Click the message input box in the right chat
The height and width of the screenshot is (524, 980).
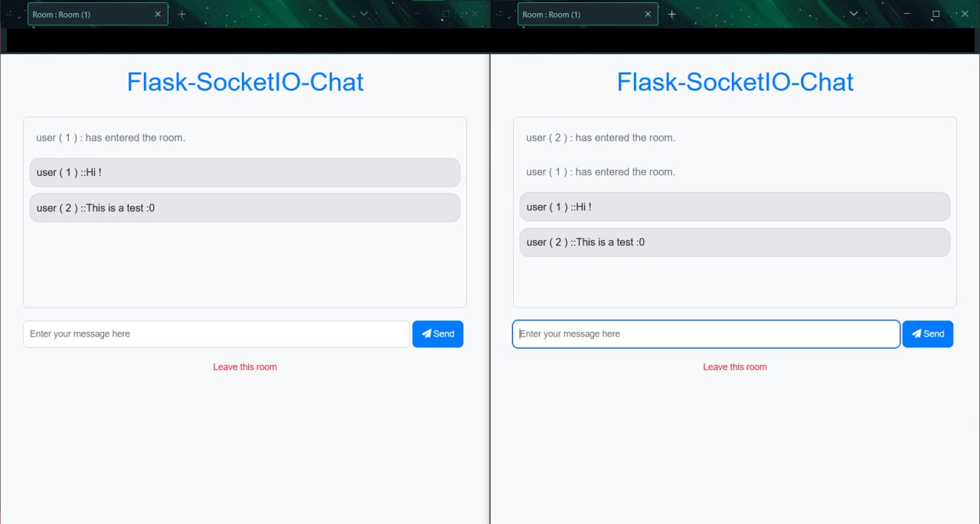[704, 334]
